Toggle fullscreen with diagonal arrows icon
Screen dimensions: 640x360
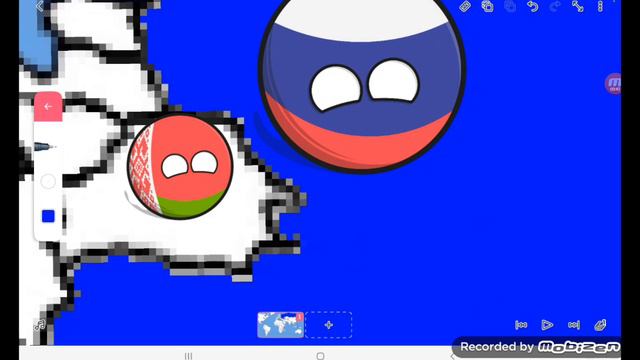coord(578,6)
